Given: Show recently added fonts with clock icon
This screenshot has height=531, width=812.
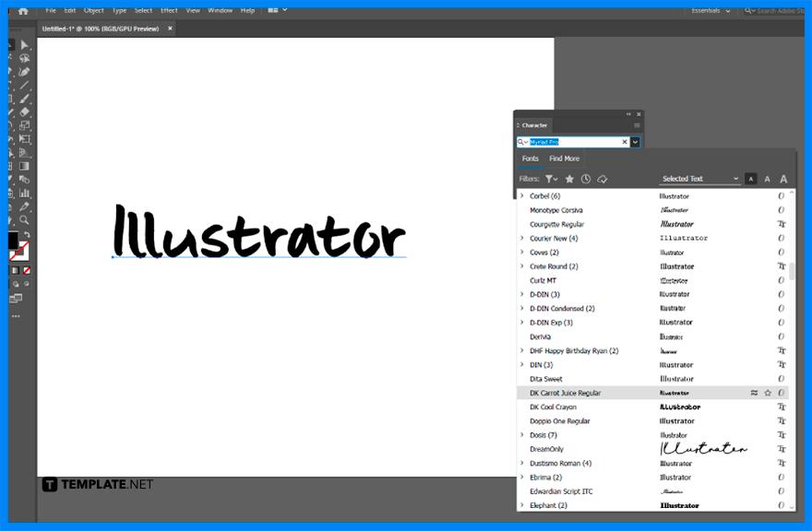Looking at the screenshot, I should [x=588, y=179].
